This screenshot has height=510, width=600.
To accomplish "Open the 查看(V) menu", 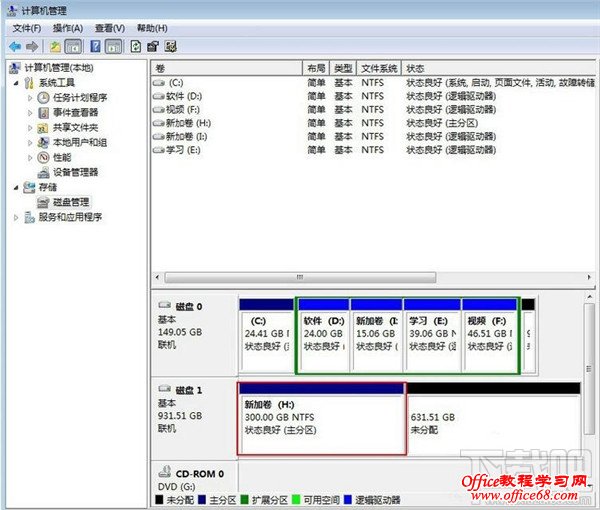I will click(x=110, y=28).
